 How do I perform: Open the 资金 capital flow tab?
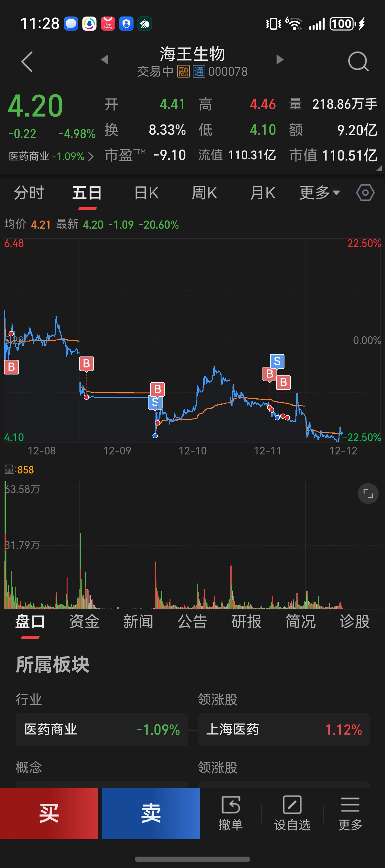pos(84,622)
